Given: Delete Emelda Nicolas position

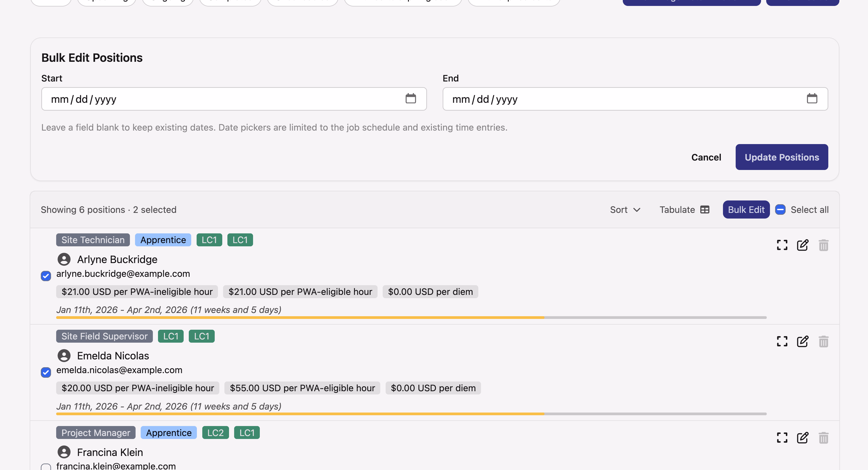Looking at the screenshot, I should 823,341.
